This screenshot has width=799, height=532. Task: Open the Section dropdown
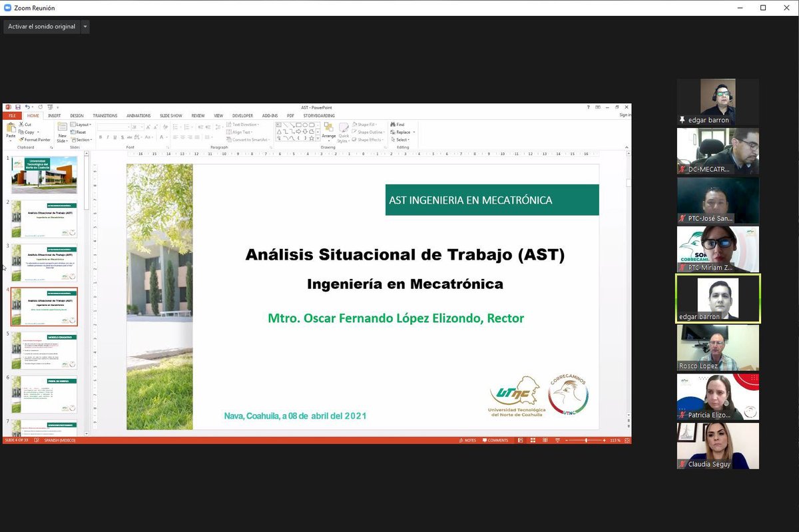(81, 140)
